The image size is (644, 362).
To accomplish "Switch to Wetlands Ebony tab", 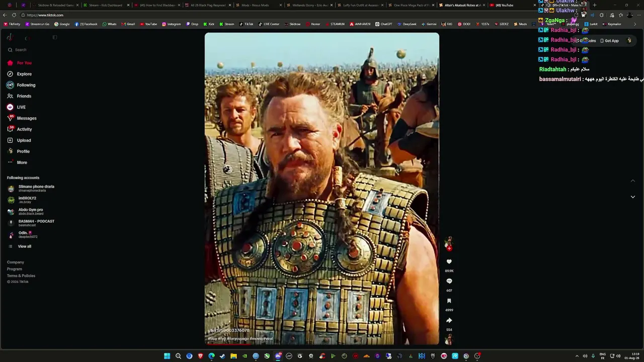I will click(309, 5).
